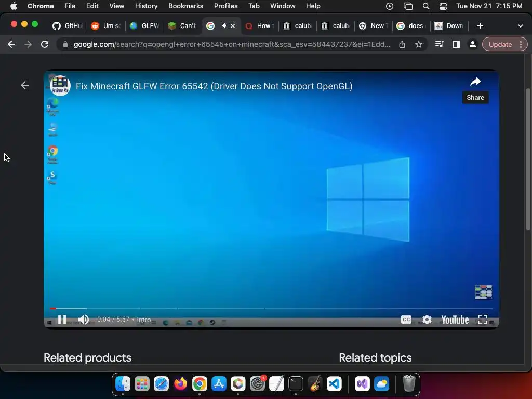Screen dimensions: 532x399
Task: Switch to the 'New T' tab
Action: coord(373,26)
